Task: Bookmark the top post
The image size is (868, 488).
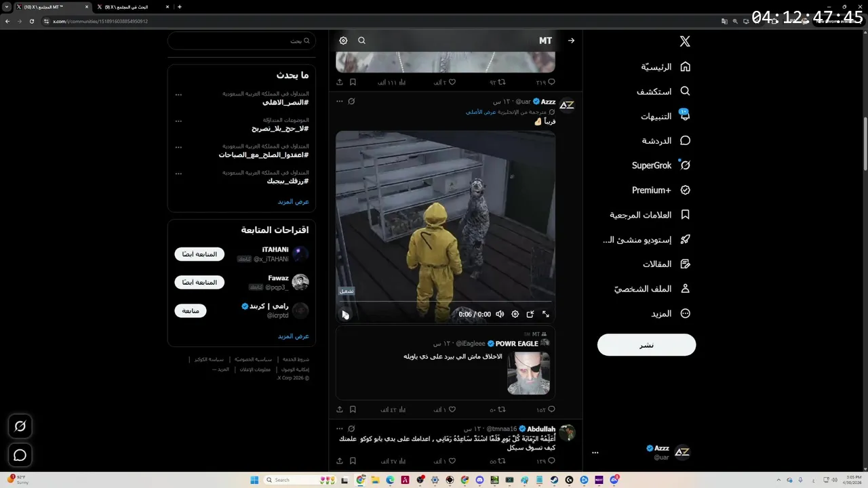Action: click(353, 83)
